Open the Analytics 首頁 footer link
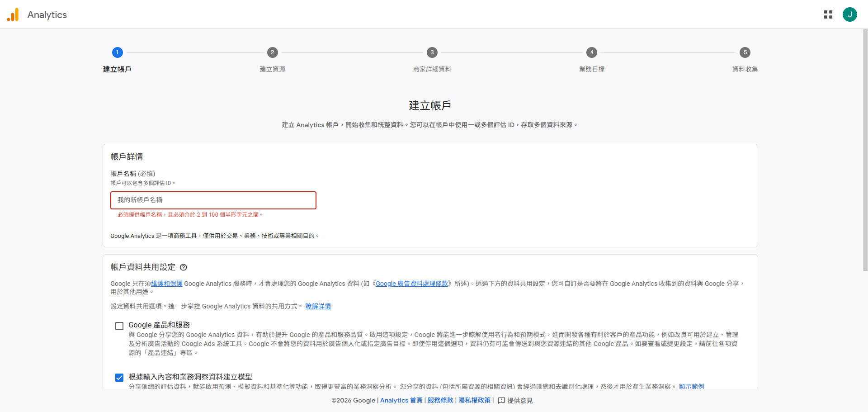Image resolution: width=868 pixels, height=412 pixels. coord(401,400)
